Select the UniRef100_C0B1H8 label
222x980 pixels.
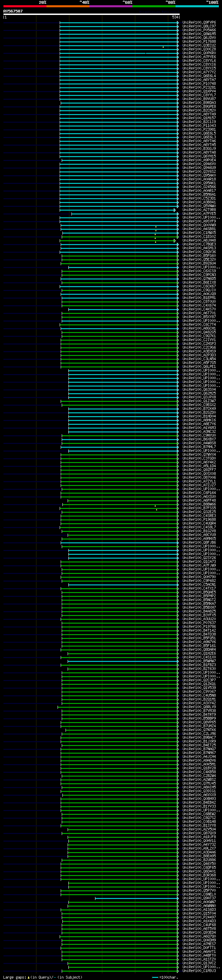pyautogui.click(x=199, y=821)
